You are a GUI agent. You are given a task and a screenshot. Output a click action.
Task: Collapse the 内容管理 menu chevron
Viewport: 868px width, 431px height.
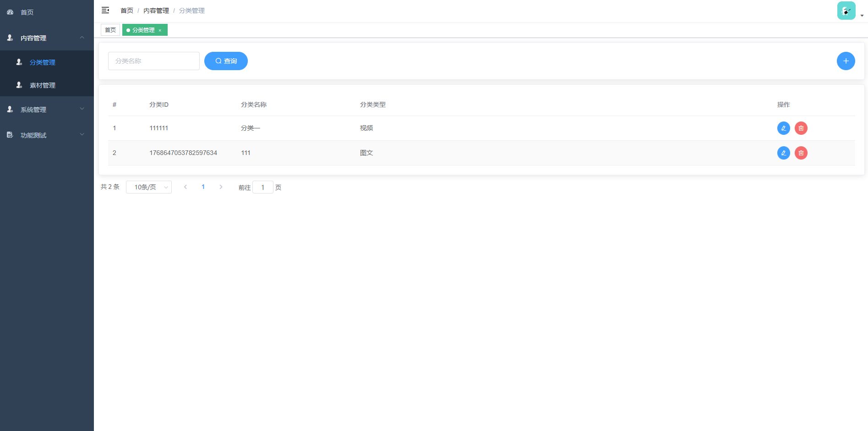coord(82,37)
